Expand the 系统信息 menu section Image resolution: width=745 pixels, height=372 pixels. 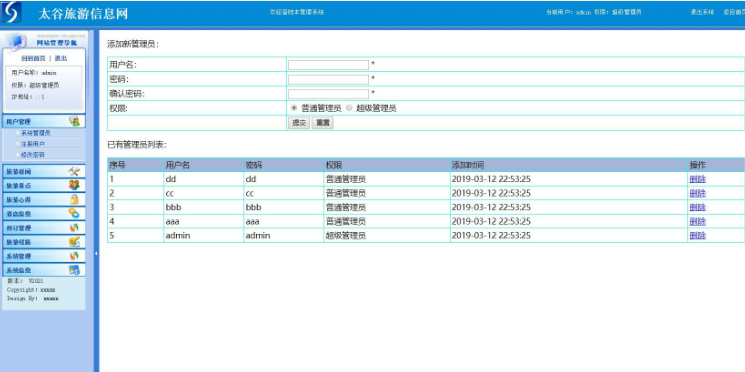(44, 270)
